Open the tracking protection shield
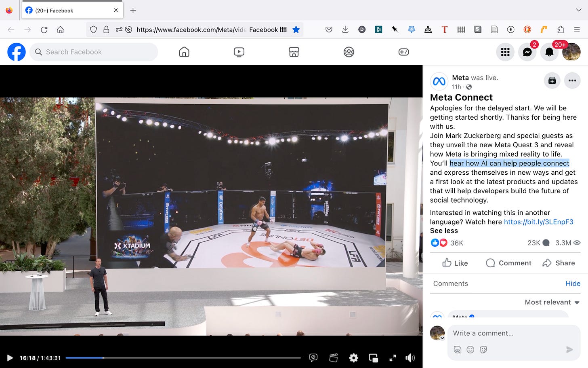 93,30
